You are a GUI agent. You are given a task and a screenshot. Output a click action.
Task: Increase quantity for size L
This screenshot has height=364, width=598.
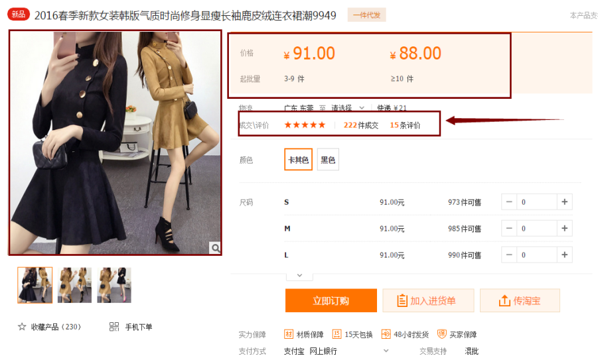(564, 255)
